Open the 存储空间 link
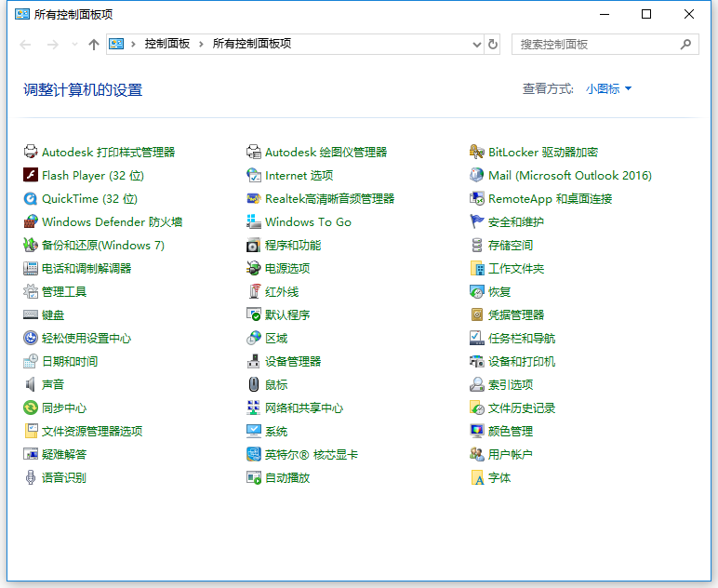 511,245
